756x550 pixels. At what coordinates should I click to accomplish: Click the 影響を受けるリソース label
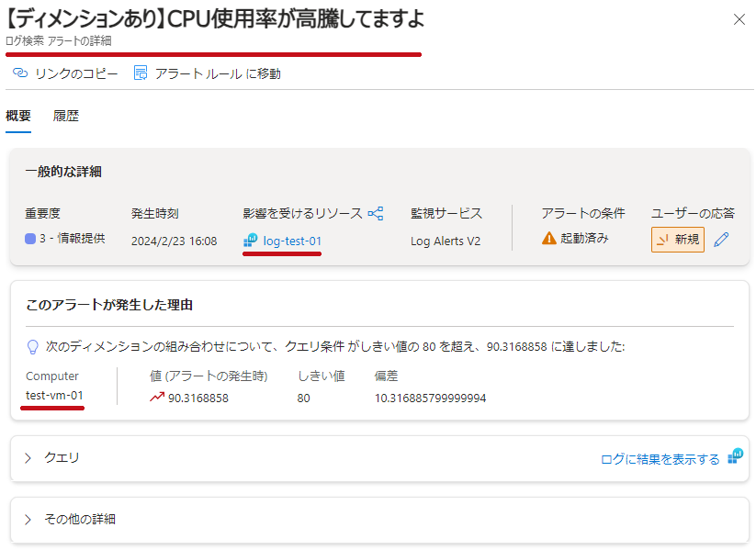pos(303,214)
